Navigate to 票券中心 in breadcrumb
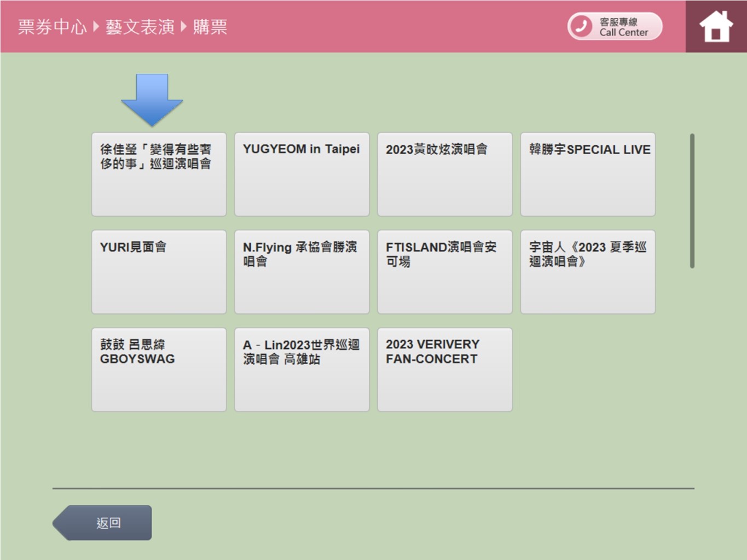Image resolution: width=747 pixels, height=560 pixels. [x=52, y=27]
